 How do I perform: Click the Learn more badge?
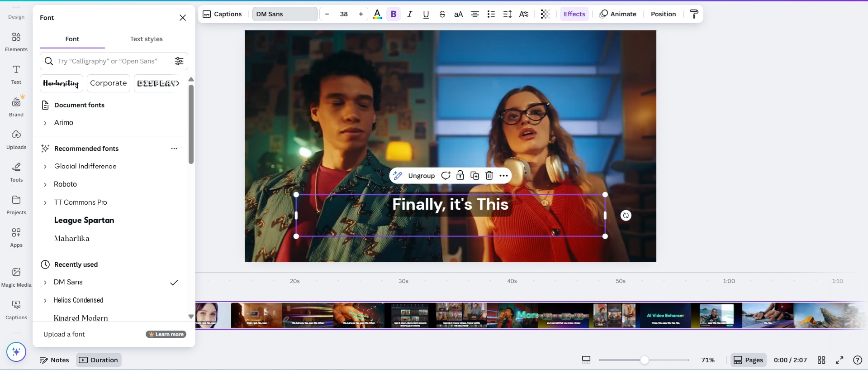coord(166,334)
